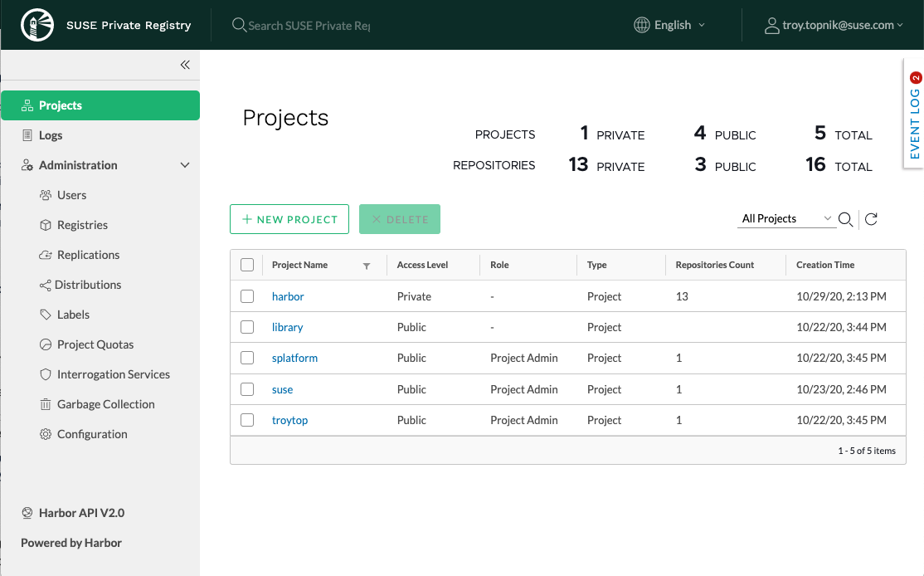Open the Project Name filter icon
This screenshot has height=576, width=924.
367,266
